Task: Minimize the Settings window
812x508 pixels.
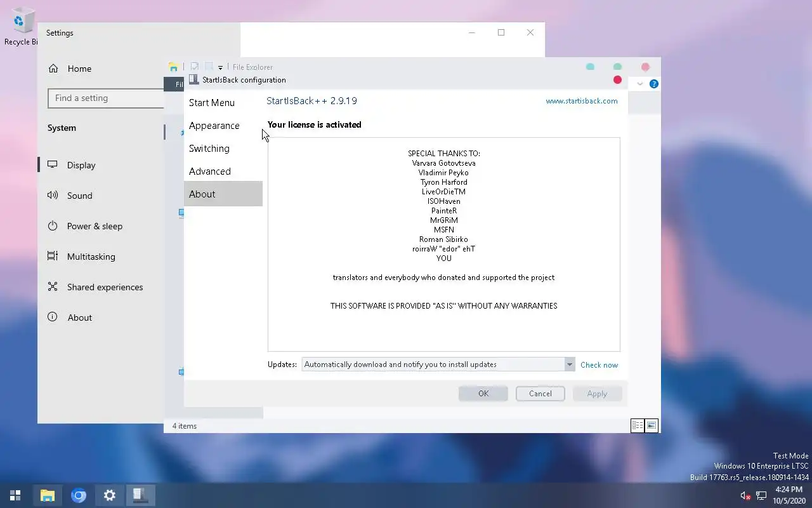Action: (x=472, y=33)
